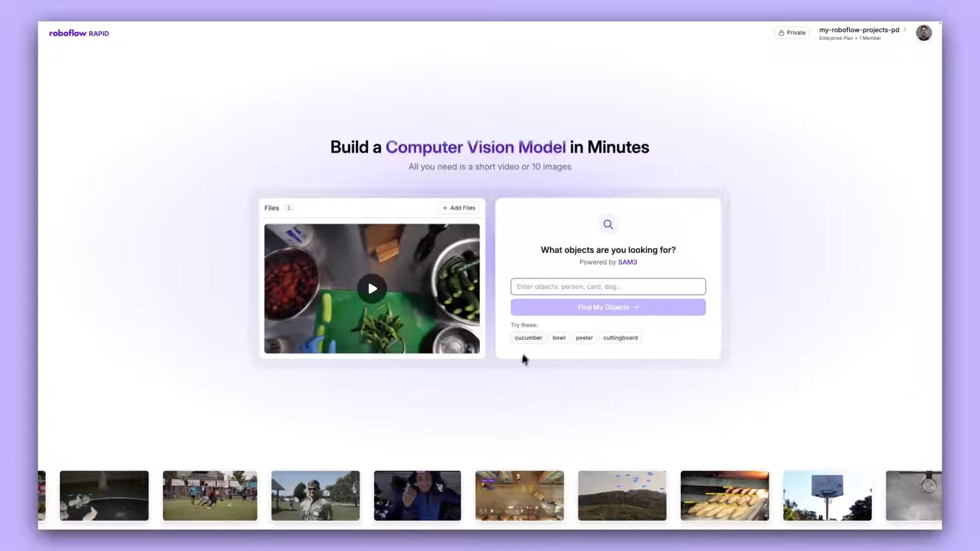The width and height of the screenshot is (980, 551).
Task: Expand the my-roboflow-projects-pd workspace chevron
Action: click(x=905, y=30)
